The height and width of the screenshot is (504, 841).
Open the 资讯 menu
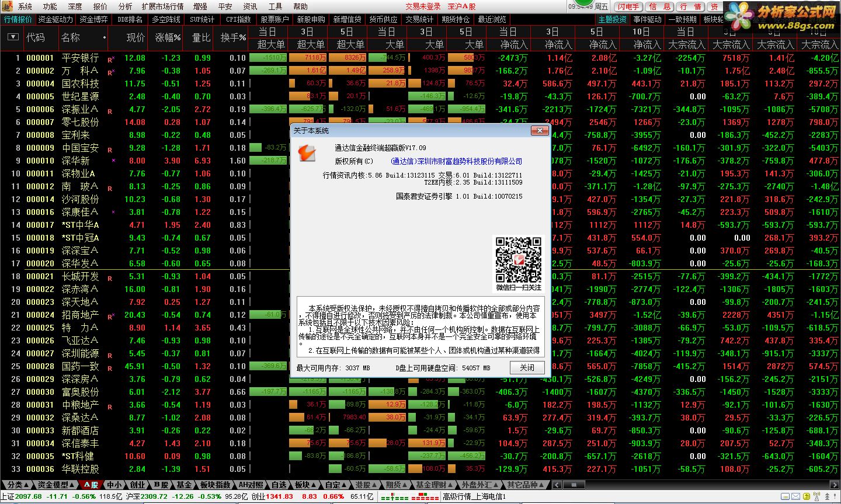point(250,7)
